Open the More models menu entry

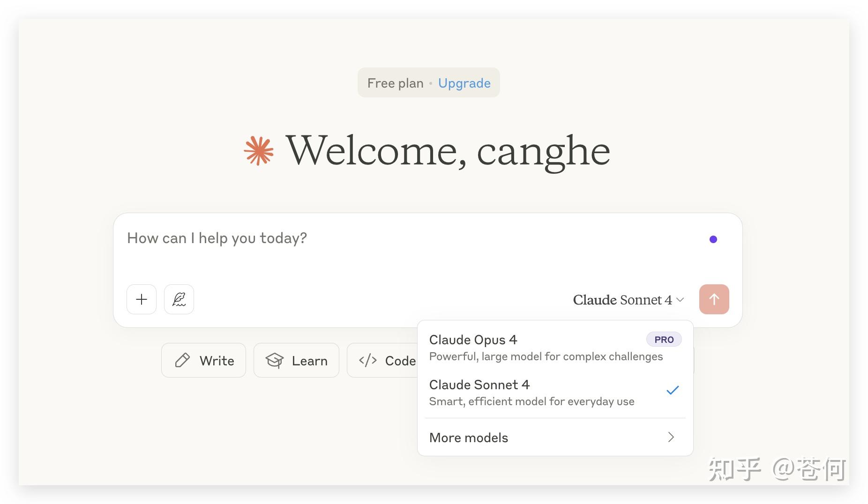(x=469, y=437)
